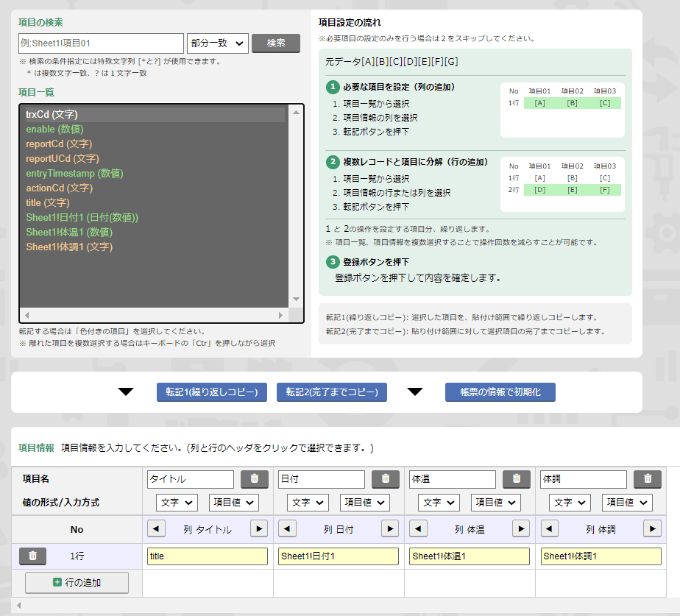Viewport: 680px width, 616px height.
Task: Click 転記1(繰り返しコピー) button
Action: [212, 392]
